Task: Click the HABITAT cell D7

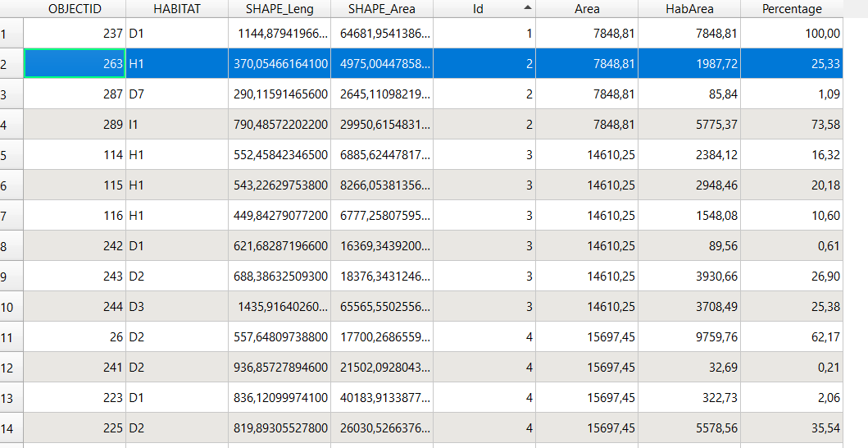Action: (x=177, y=94)
